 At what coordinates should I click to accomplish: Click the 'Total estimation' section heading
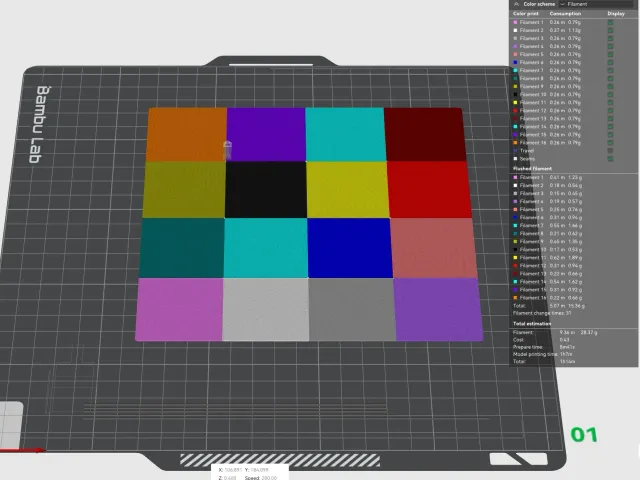pos(532,324)
